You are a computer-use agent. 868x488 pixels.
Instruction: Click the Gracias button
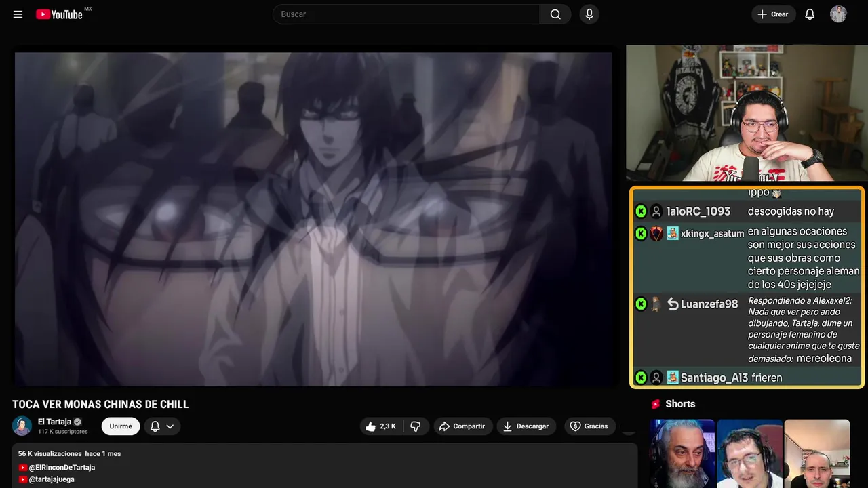pyautogui.click(x=589, y=426)
